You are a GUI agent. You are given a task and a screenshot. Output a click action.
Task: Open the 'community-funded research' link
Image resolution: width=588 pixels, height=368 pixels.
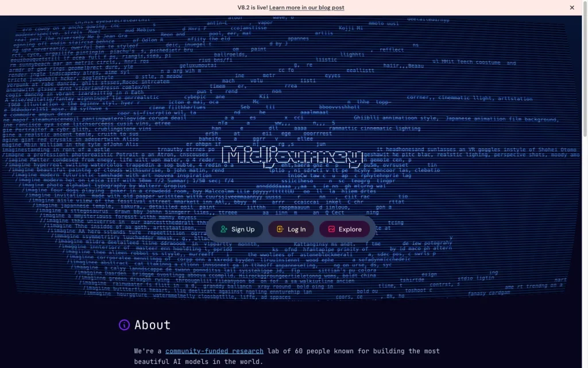click(x=214, y=351)
